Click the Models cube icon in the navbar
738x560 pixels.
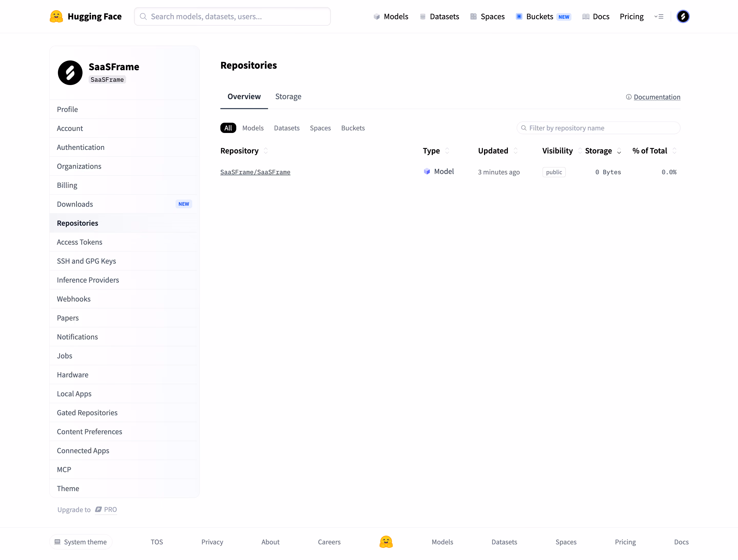(x=376, y=17)
